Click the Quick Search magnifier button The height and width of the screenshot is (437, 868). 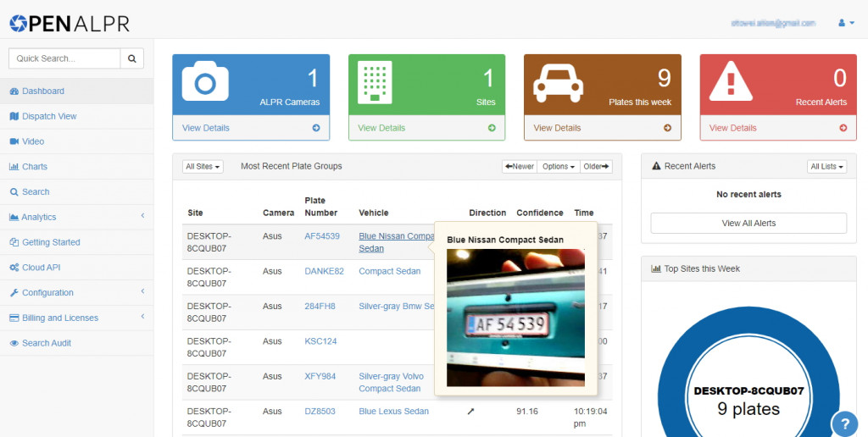pos(131,58)
